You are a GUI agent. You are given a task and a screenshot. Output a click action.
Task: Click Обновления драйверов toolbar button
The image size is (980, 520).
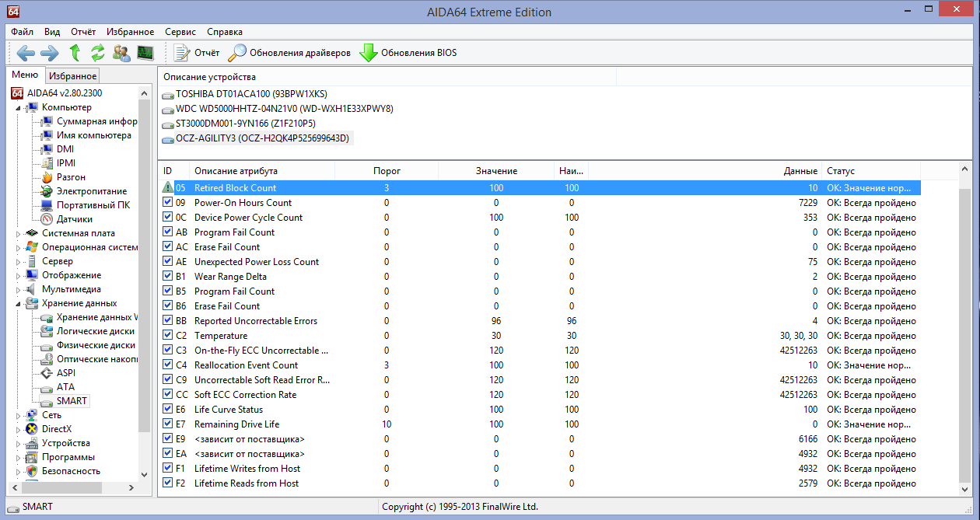point(289,53)
